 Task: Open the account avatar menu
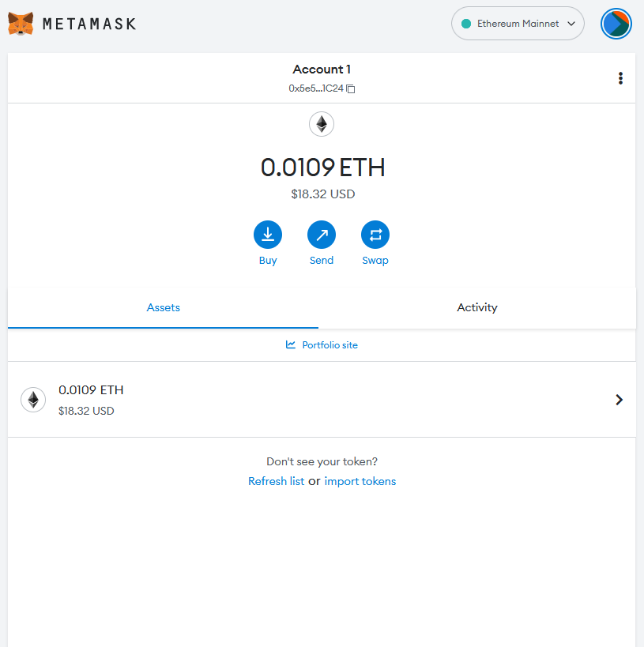click(x=616, y=24)
